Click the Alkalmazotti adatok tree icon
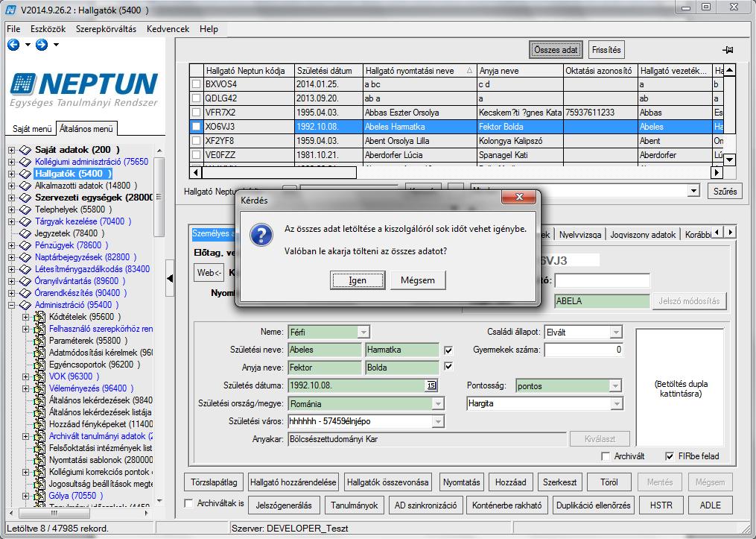 click(25, 186)
